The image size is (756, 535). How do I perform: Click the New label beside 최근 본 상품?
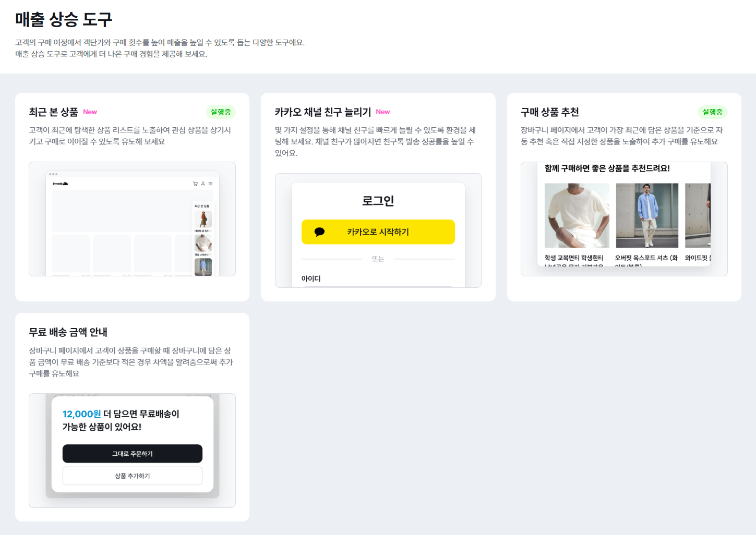click(x=90, y=112)
